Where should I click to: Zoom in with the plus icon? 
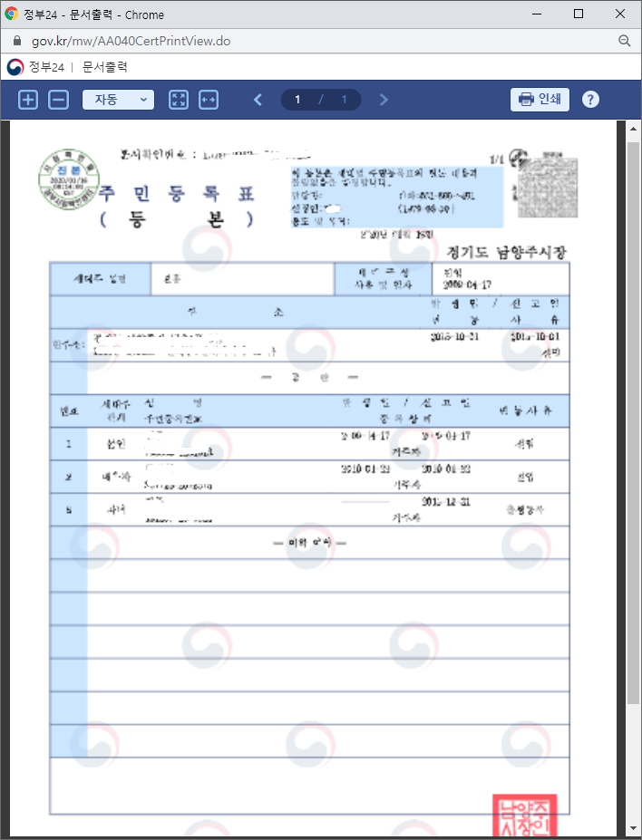tap(28, 100)
